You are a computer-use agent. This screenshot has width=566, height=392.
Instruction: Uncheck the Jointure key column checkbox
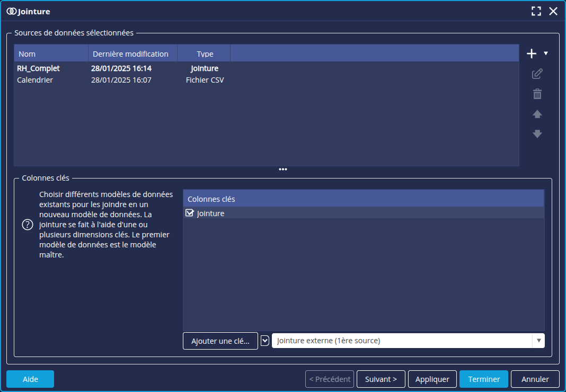point(190,213)
